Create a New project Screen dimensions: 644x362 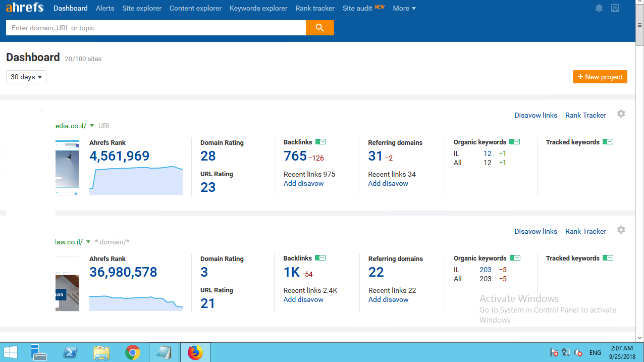coord(600,77)
